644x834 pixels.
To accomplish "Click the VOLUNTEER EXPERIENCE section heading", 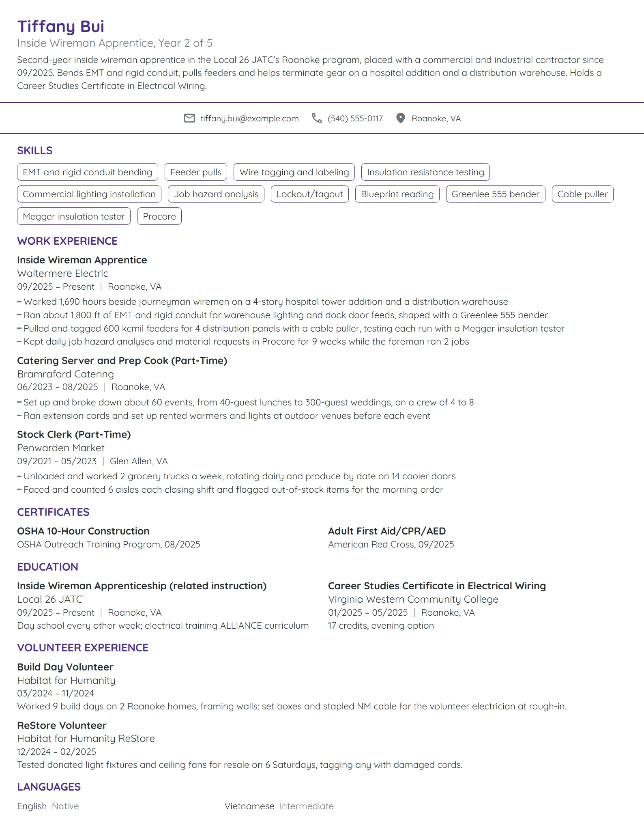I will click(x=83, y=648).
